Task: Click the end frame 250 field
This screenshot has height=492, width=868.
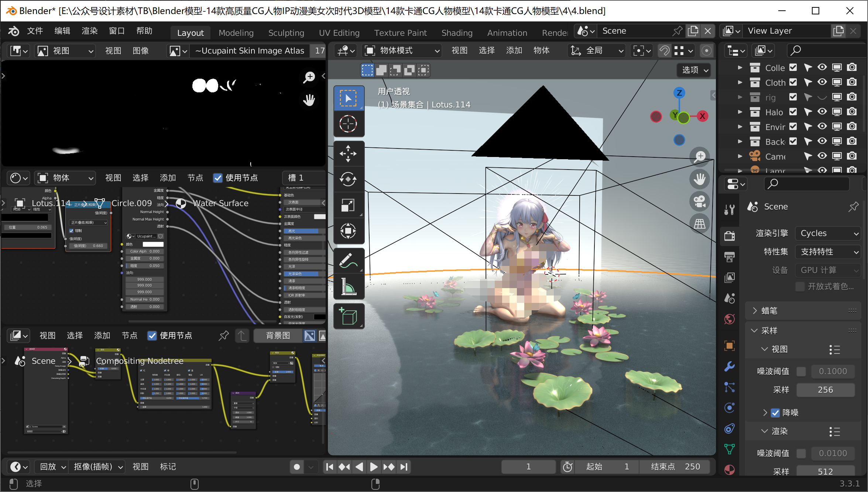Action: pos(675,467)
